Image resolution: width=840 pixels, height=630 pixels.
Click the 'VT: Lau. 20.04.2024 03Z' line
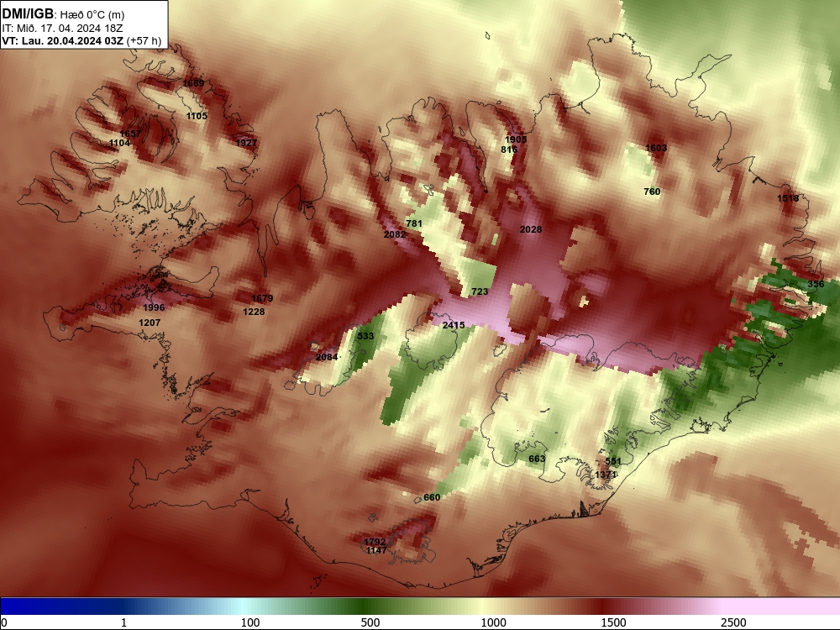[x=63, y=41]
